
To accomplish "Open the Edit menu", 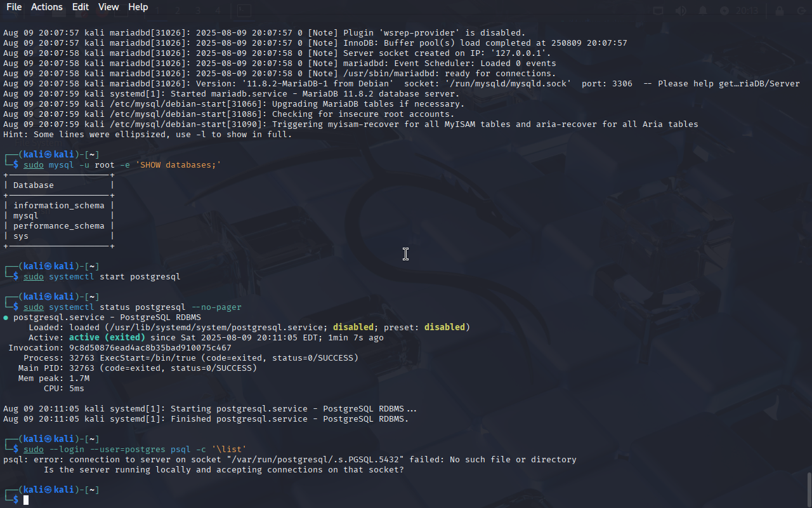I will (80, 7).
